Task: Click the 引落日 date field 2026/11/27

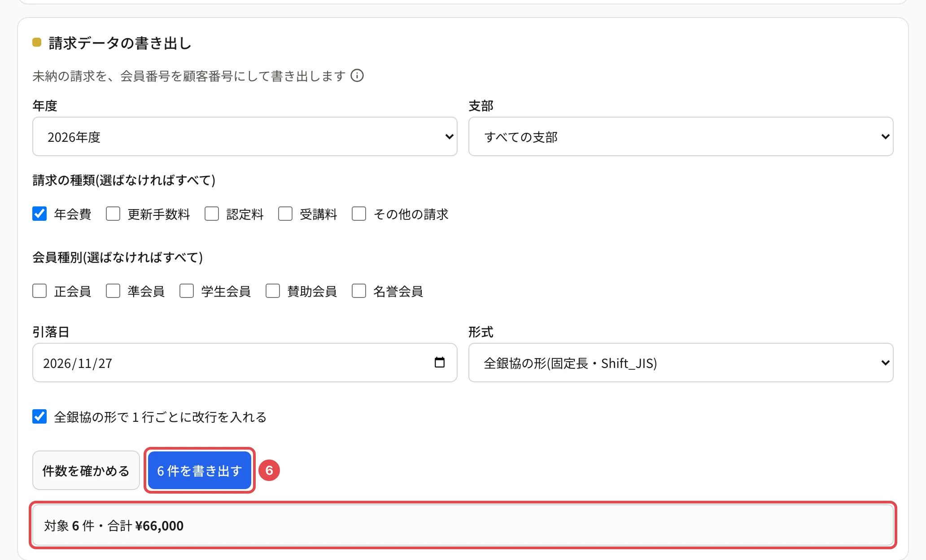Action: [245, 363]
